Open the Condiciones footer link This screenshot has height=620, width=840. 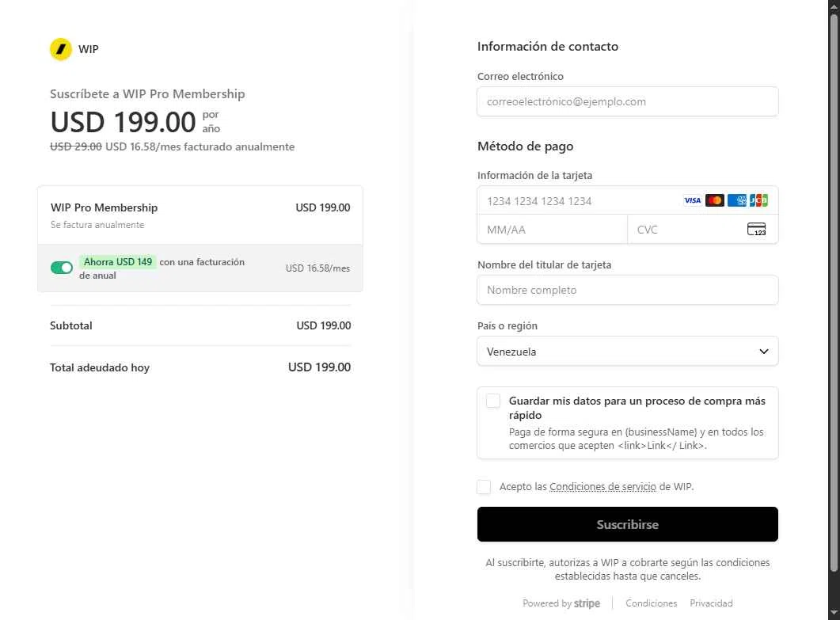click(x=651, y=603)
